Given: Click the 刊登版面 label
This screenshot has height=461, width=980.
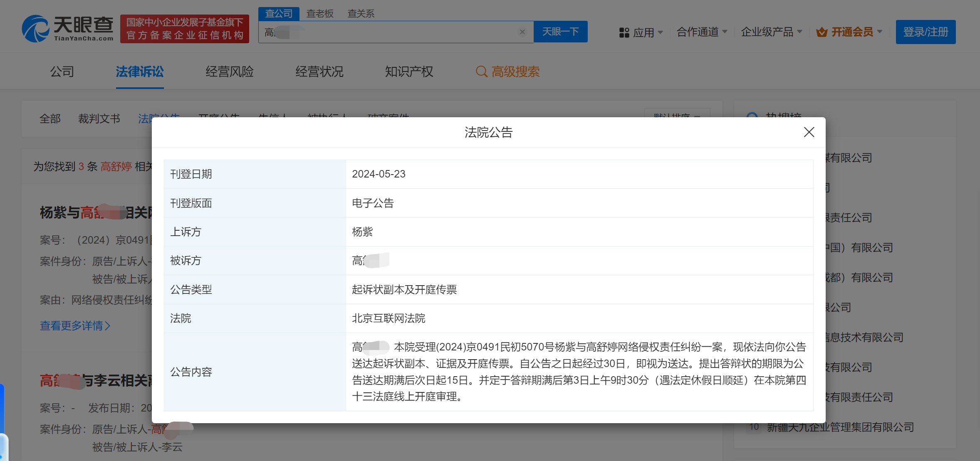Looking at the screenshot, I should pos(191,203).
